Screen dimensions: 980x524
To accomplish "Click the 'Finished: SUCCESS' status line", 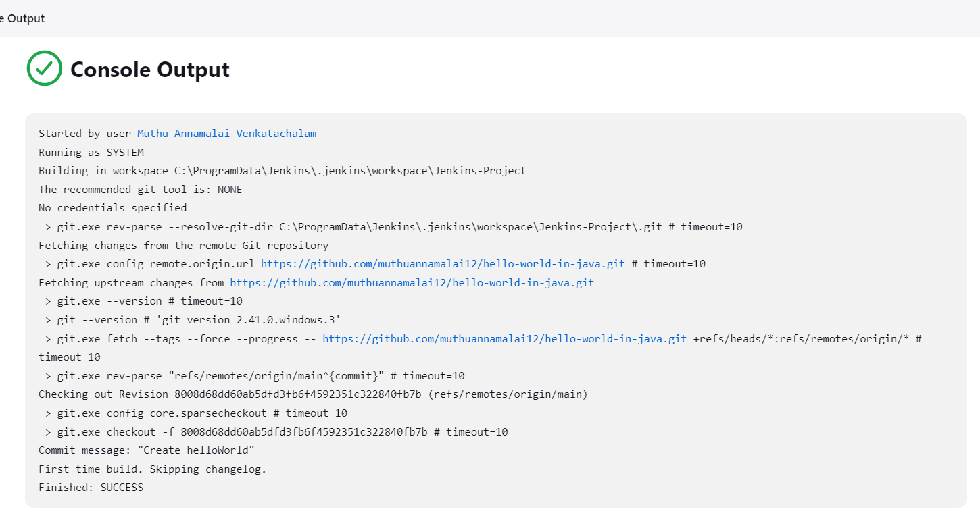I will tap(91, 488).
